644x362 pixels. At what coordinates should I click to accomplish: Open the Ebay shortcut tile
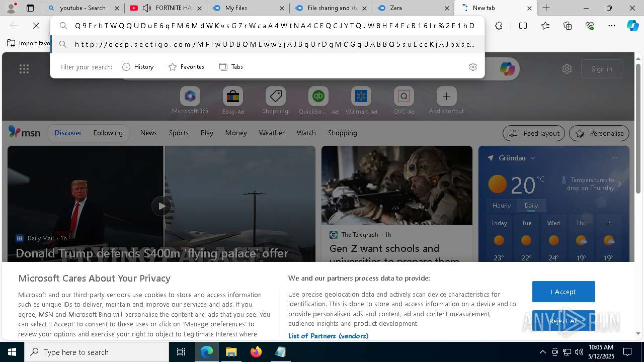[x=233, y=101]
